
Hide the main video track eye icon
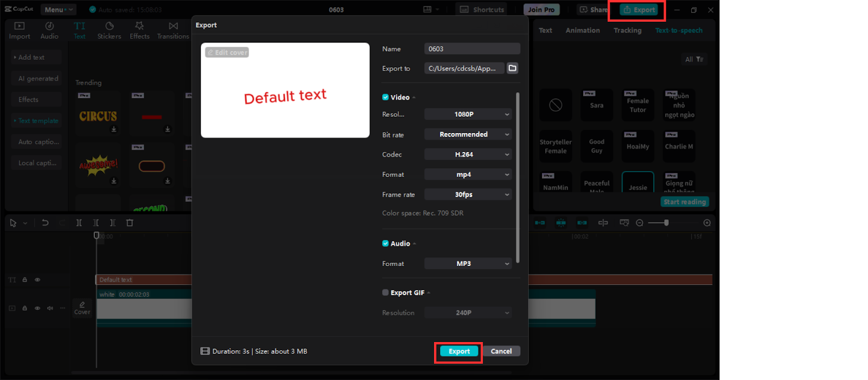[37, 308]
